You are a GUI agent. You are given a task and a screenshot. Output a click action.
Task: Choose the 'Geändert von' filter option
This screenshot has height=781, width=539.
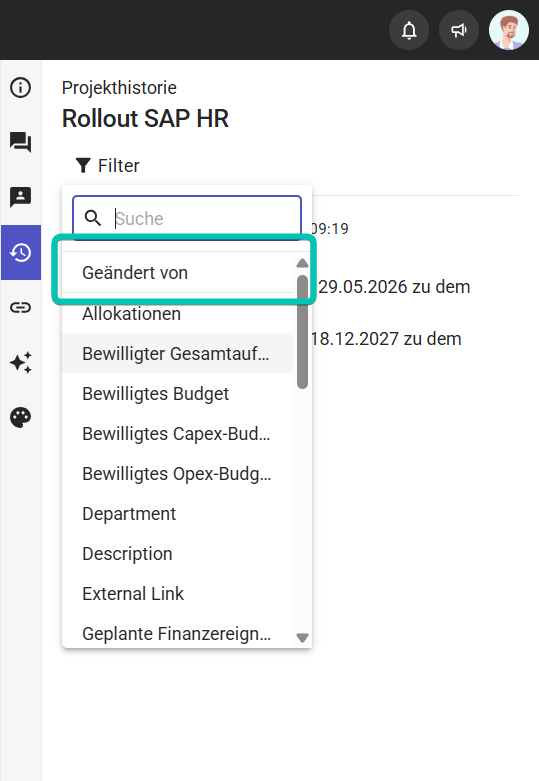tap(178, 273)
